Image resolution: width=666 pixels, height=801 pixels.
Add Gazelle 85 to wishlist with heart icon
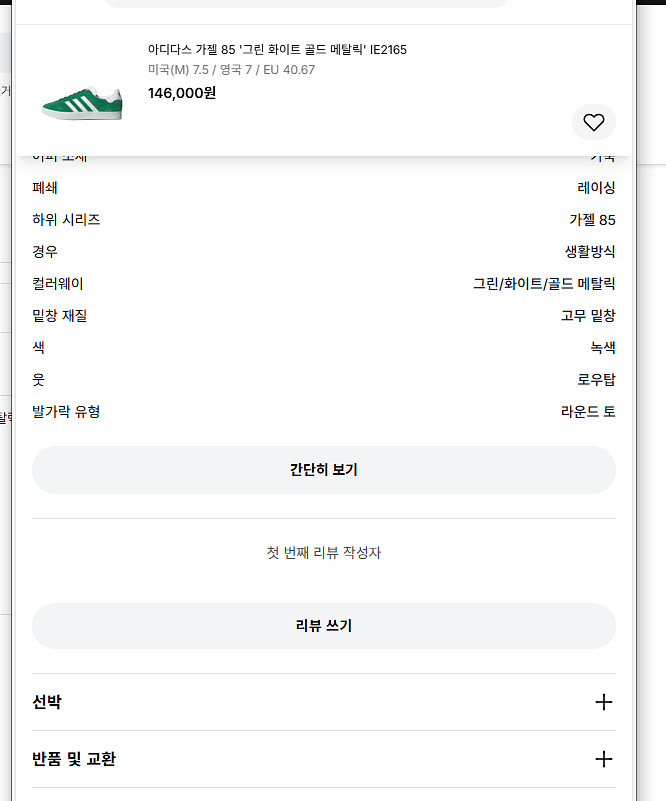point(594,123)
